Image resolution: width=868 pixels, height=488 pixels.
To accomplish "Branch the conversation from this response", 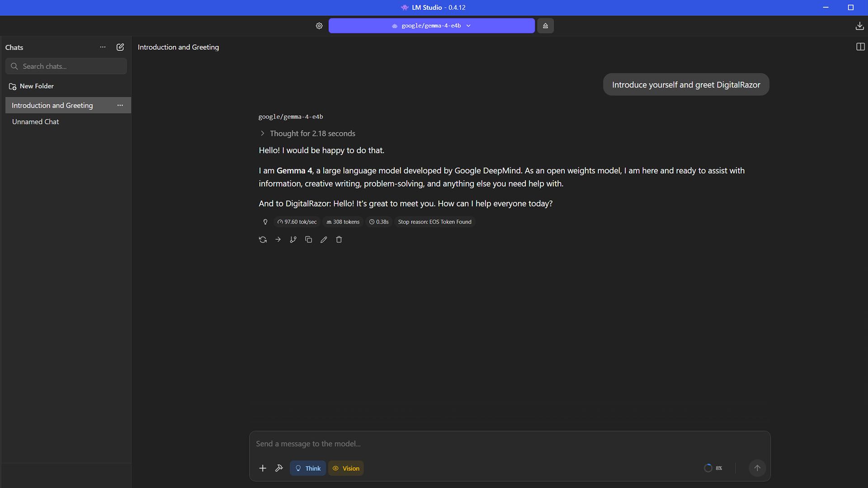I will coord(293,239).
